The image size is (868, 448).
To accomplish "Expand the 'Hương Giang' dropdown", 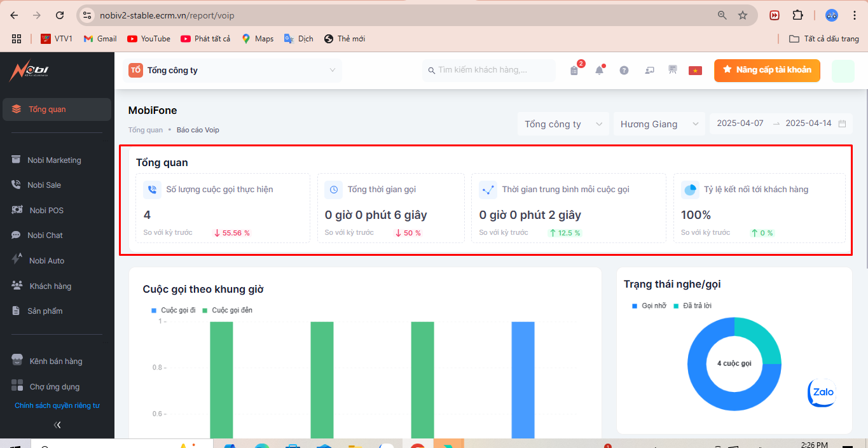I will (x=659, y=124).
